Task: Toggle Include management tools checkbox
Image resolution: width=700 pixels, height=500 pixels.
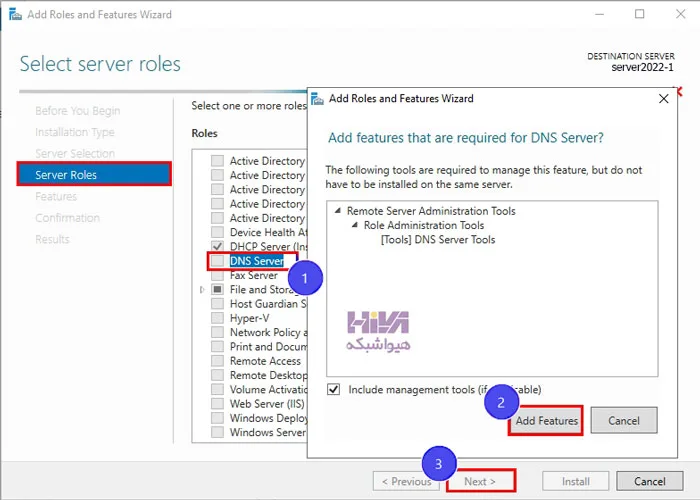Action: [333, 389]
